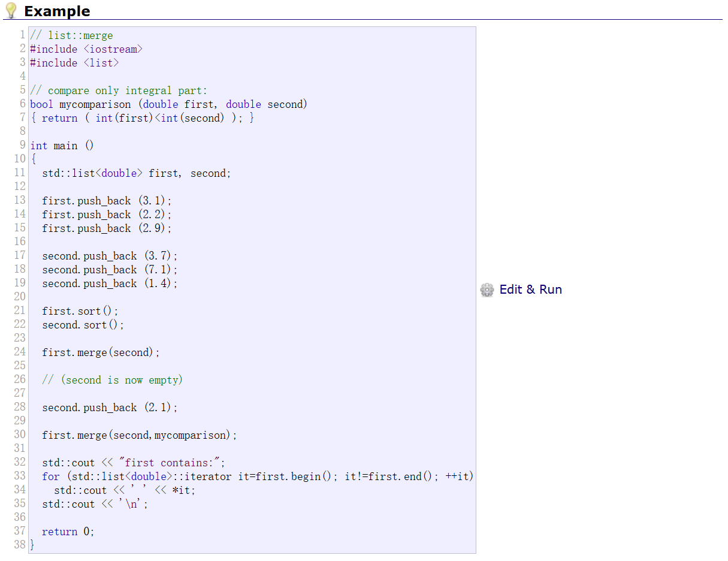Click line number 38 in the gutter
Image resolution: width=728 pixels, height=561 pixels.
tap(20, 545)
